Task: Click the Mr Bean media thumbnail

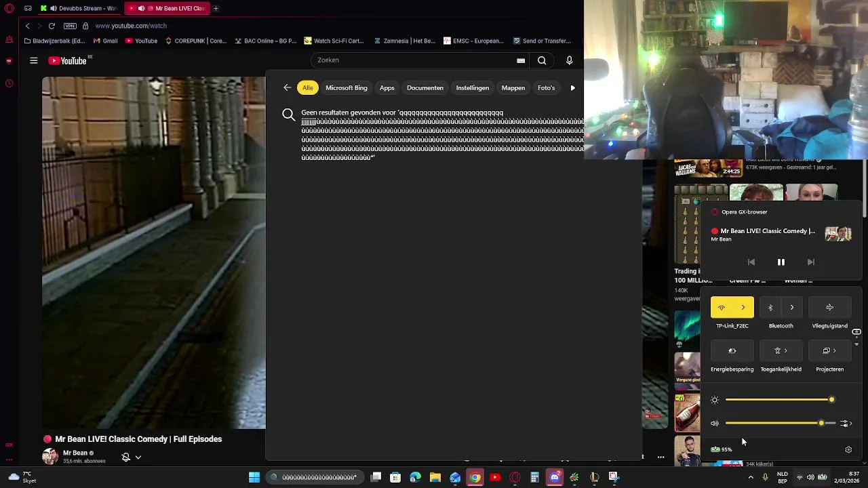Action: [x=838, y=234]
